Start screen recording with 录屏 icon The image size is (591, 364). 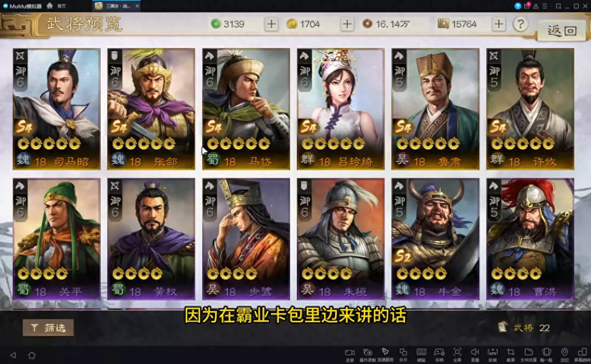(x=350, y=354)
